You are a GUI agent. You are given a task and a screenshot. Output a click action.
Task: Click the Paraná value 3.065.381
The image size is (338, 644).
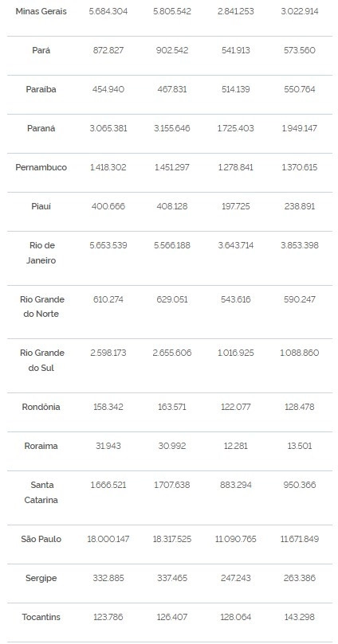tap(108, 128)
